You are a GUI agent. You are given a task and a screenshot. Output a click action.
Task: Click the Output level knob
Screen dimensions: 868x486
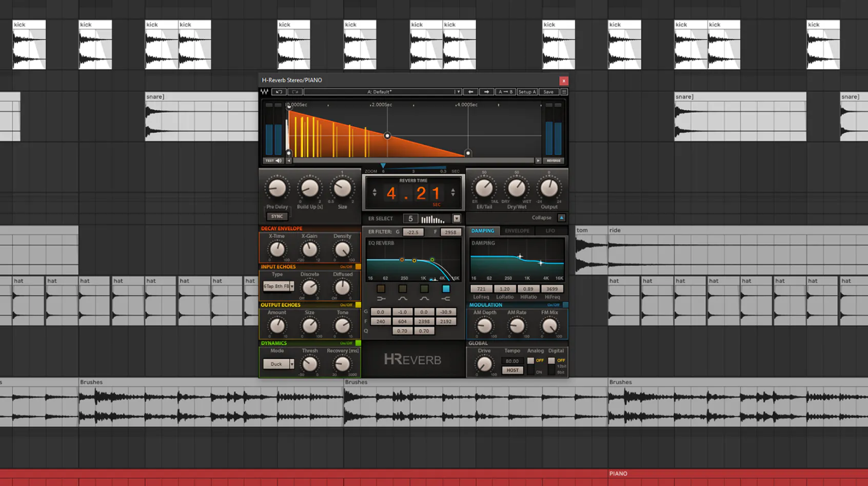549,189
